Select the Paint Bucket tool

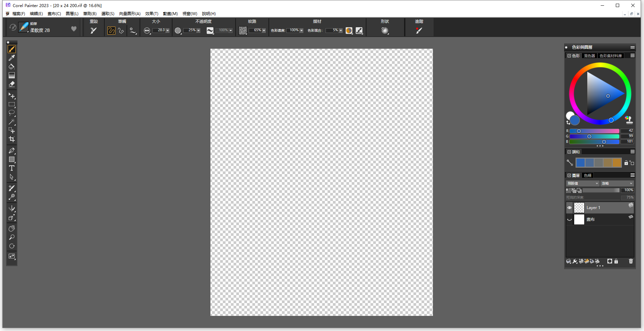coord(12,67)
